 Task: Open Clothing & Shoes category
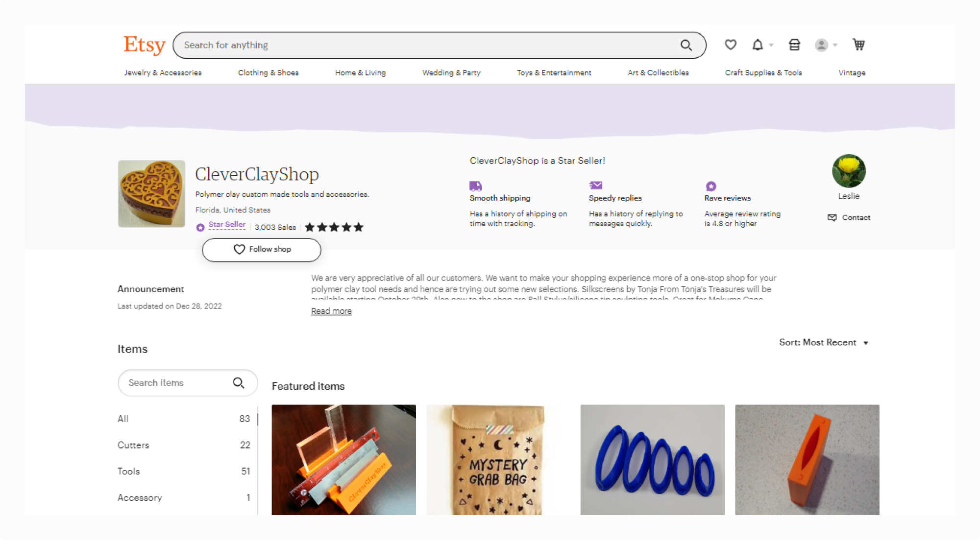268,72
